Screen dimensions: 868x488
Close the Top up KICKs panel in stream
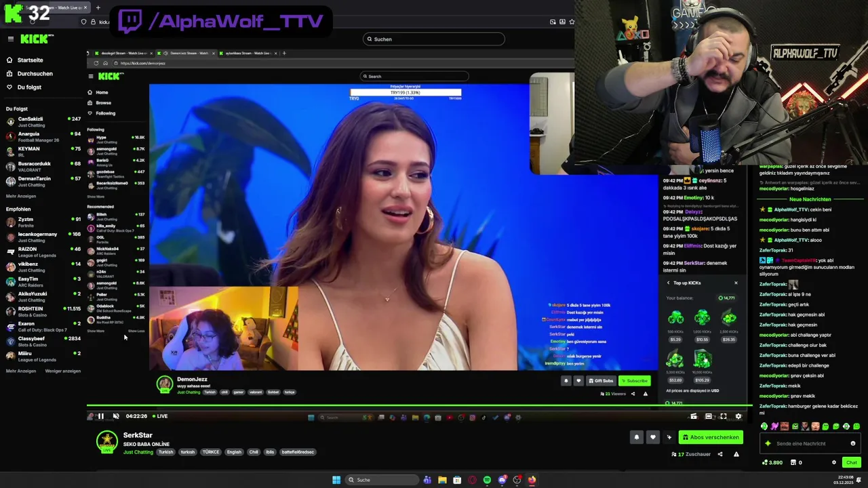click(736, 283)
